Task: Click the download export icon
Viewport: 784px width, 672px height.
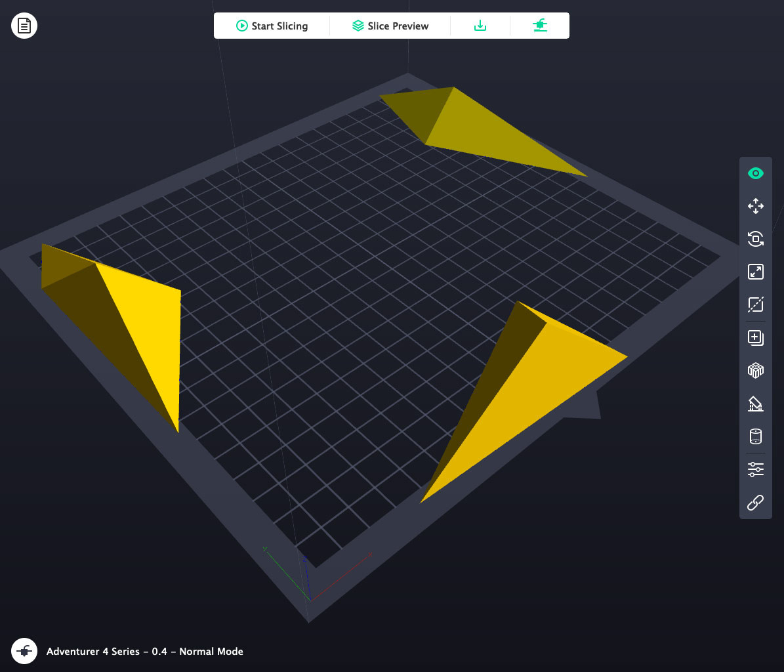Action: click(x=480, y=26)
